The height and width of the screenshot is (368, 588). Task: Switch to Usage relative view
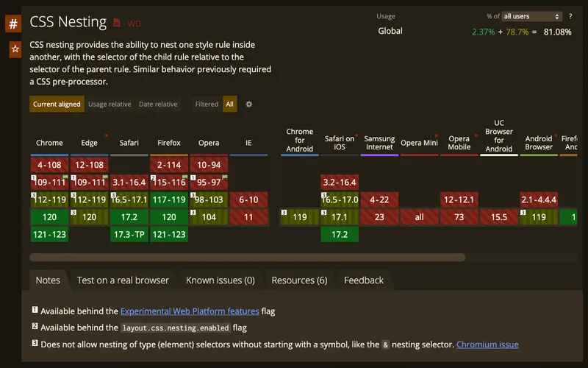tap(110, 104)
